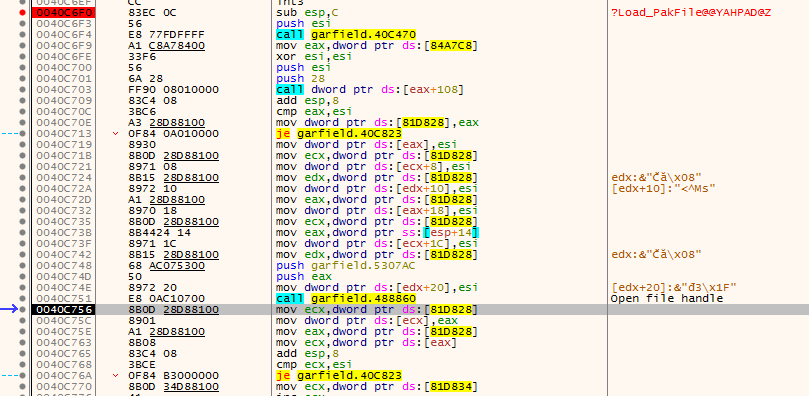Toggle breakpoint dot beside address 0040C713

point(22,134)
